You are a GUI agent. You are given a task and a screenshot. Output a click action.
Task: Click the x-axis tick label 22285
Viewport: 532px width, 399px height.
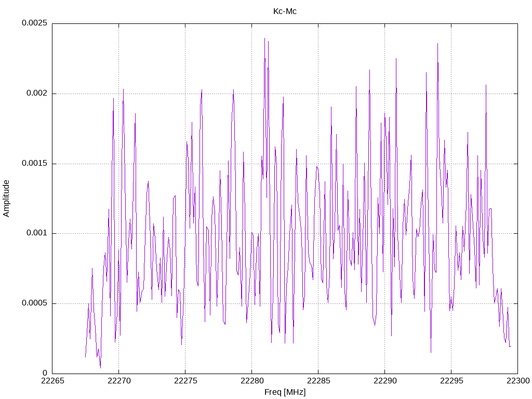(318, 381)
